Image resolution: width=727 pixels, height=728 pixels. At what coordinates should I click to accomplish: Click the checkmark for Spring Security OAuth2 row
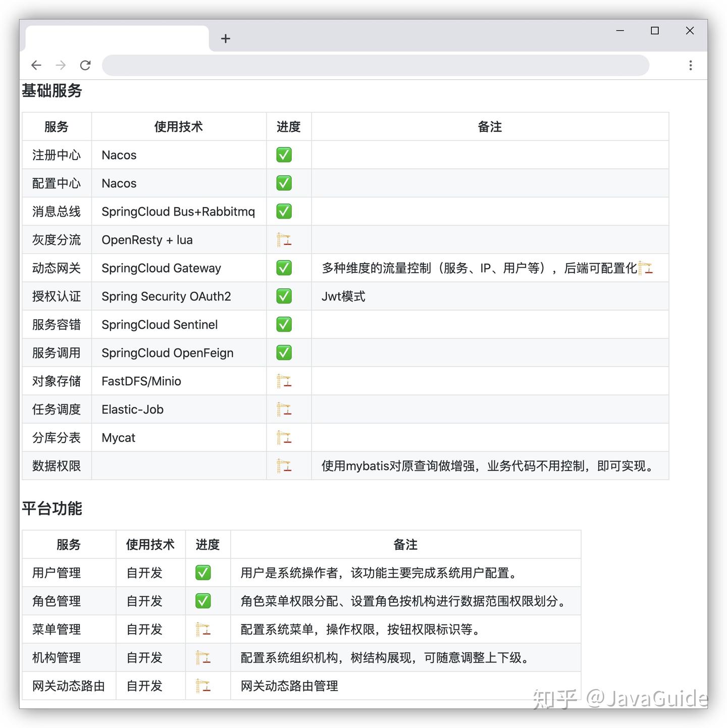coord(284,296)
